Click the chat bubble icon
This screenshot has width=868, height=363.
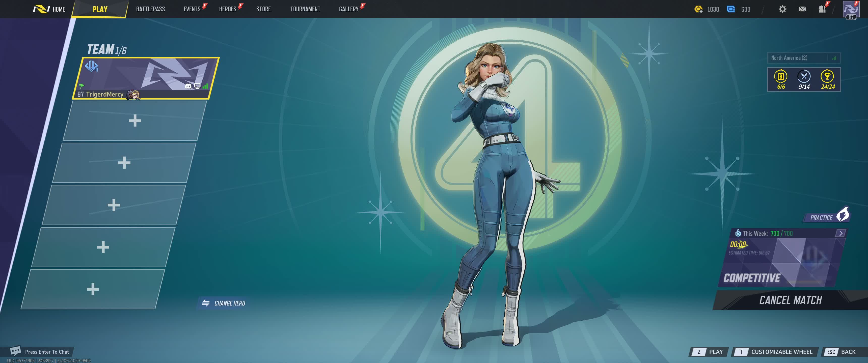coord(15,351)
